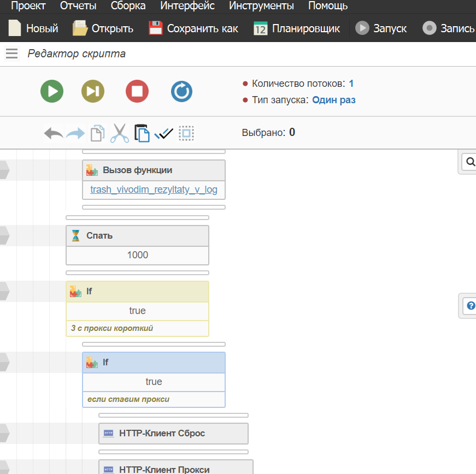Viewport: 476px width, 474px height.
Task: Click the blue restart circular arrow icon
Action: 181,91
